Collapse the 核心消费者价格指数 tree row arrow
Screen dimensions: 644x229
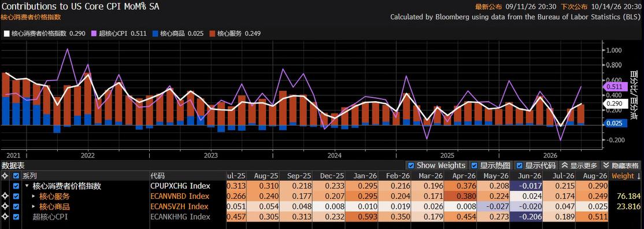click(27, 186)
